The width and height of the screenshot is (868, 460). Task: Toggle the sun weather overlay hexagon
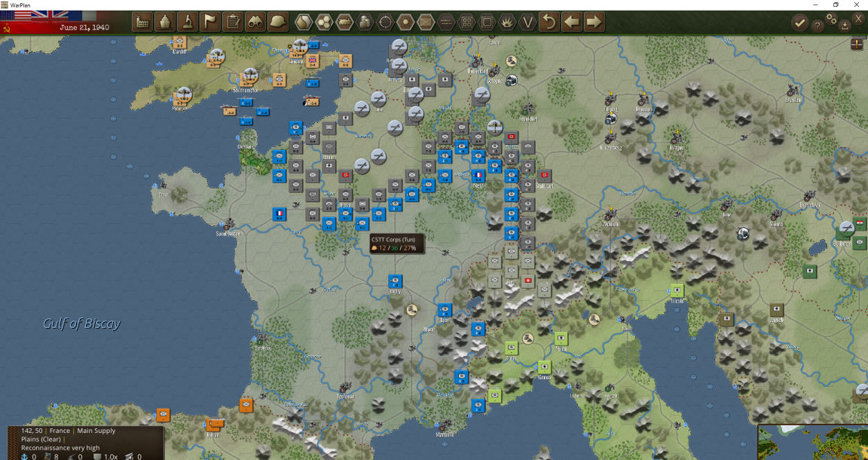click(x=406, y=22)
